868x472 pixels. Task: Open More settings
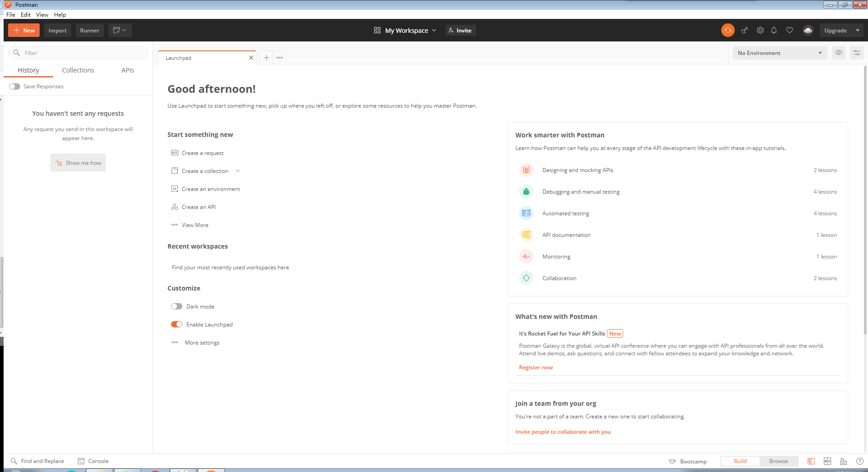click(x=195, y=342)
